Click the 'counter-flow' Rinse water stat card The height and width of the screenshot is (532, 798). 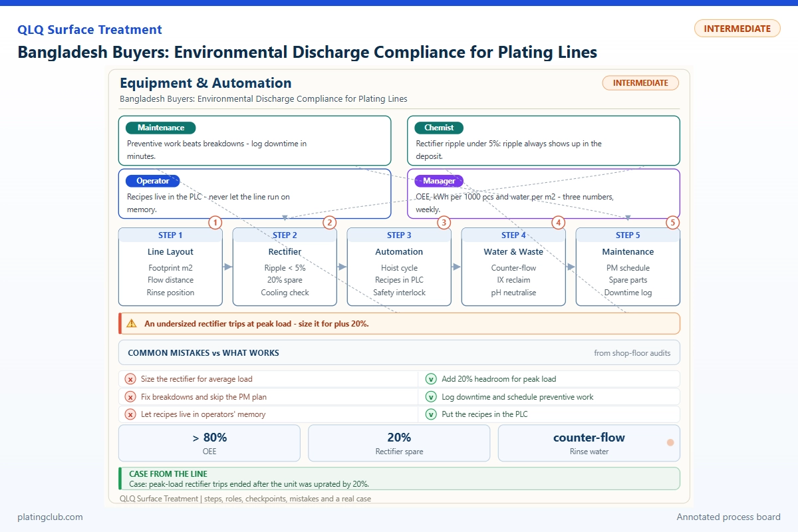[589, 444]
